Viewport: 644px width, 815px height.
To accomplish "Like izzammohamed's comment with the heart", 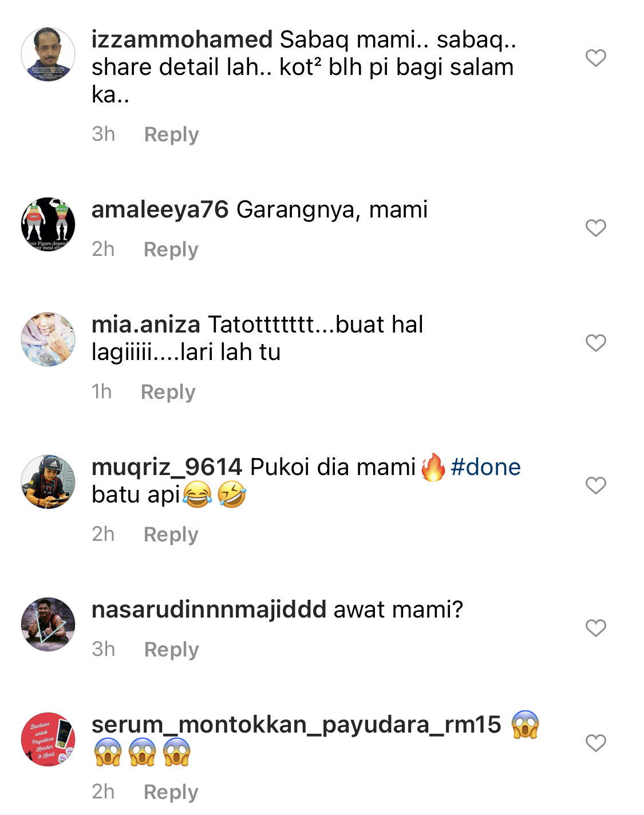I will pyautogui.click(x=595, y=58).
